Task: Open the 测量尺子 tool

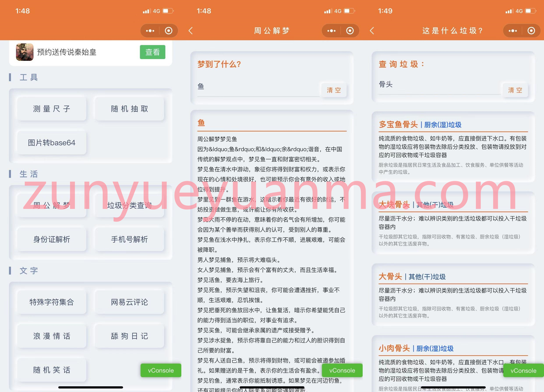Action: tap(51, 109)
